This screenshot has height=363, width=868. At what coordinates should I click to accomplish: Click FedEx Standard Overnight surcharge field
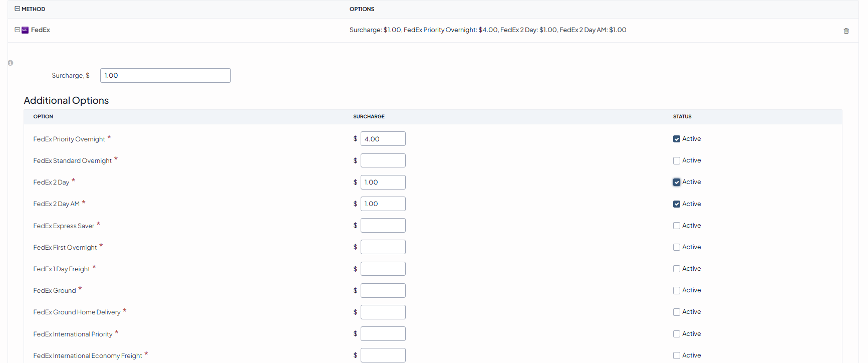(383, 161)
